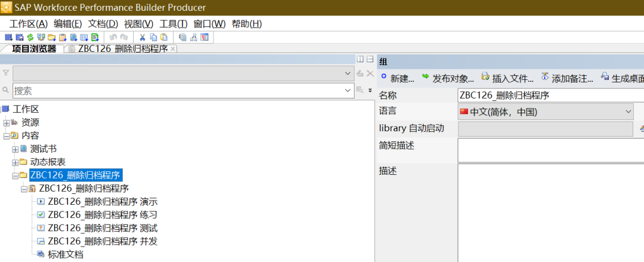Image resolution: width=644 pixels, height=262 pixels.
Task: Click the new book toolbar icon
Action: tap(73, 38)
